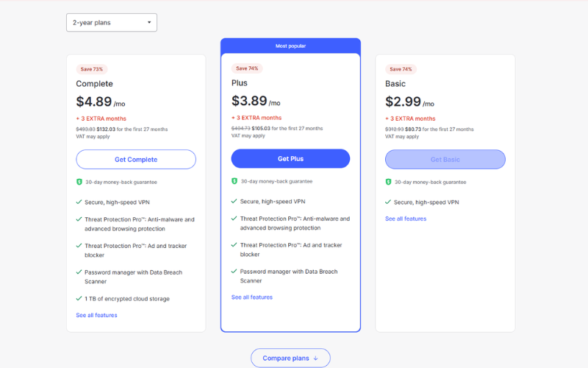Click $105.03 for the first 27 months
Screen dimensions: 588x368
(287, 128)
